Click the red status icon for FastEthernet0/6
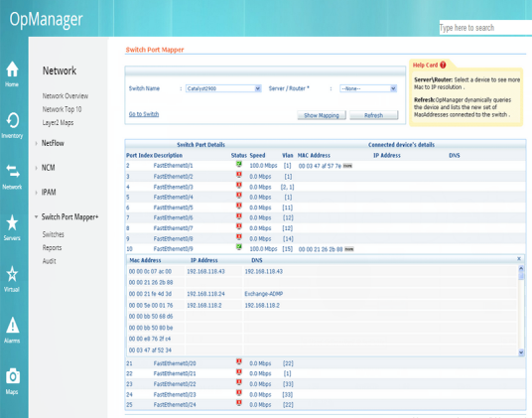532x418 pixels. (x=239, y=216)
